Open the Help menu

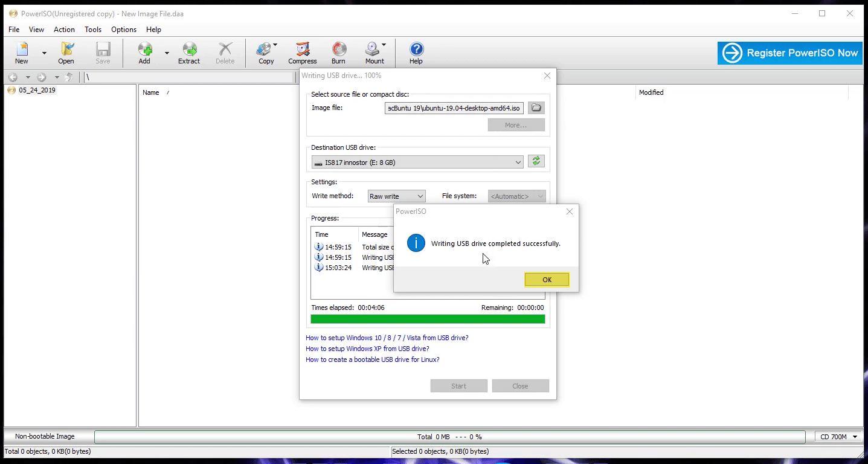(x=153, y=30)
